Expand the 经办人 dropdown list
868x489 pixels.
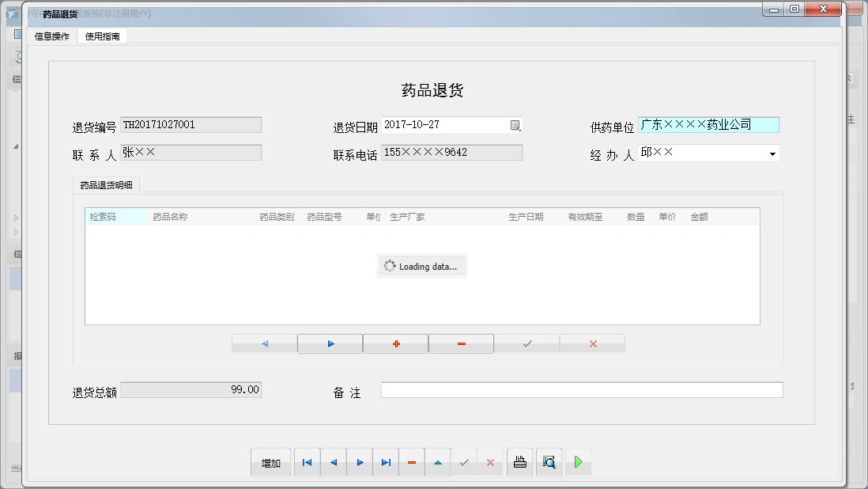pyautogui.click(x=772, y=154)
